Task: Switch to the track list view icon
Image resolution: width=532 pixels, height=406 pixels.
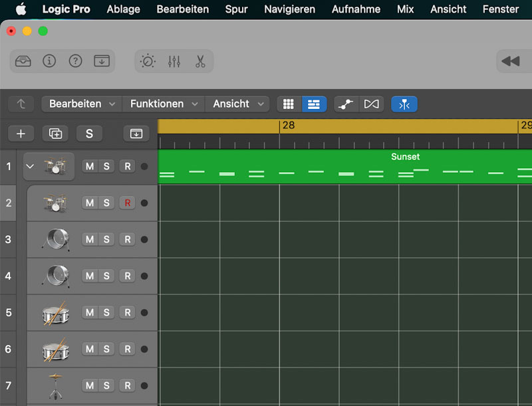Action: click(x=314, y=104)
